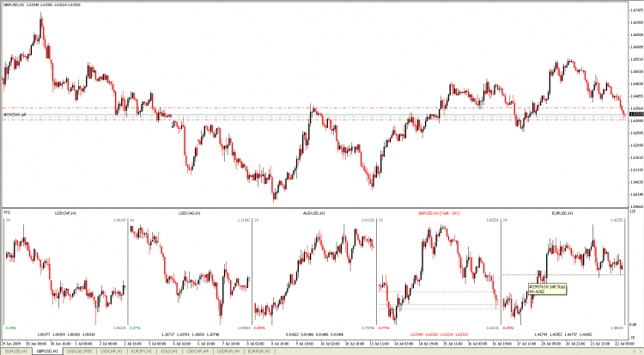Click the red -0.77% value under GBPUSD
644x355 pixels.
point(383,327)
